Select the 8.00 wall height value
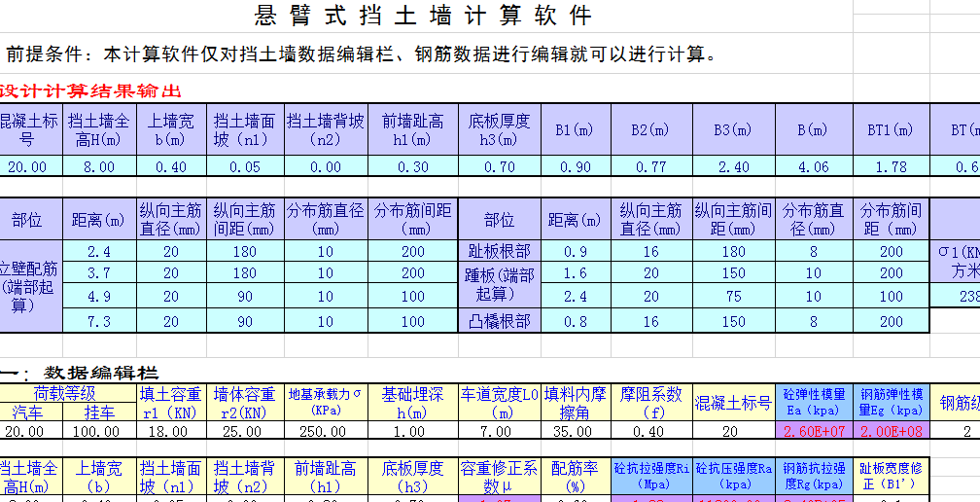The width and height of the screenshot is (980, 502). (99, 166)
